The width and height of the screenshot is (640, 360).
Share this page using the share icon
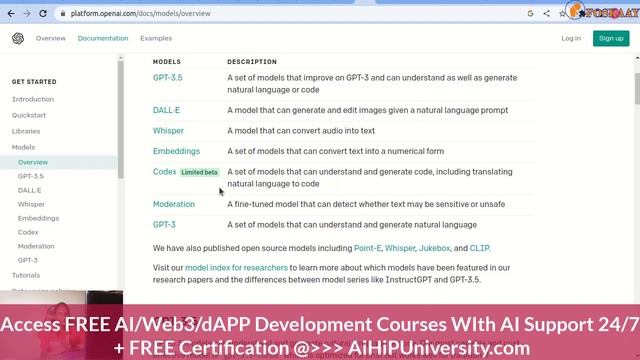pos(547,13)
